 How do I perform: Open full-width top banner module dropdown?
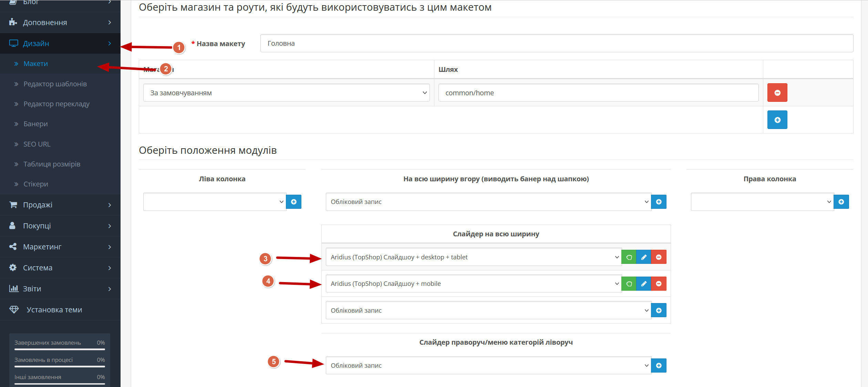(488, 202)
